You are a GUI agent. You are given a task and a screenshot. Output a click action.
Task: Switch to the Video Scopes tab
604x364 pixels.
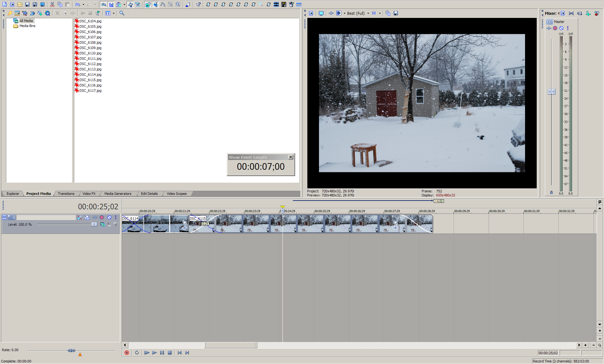[176, 194]
